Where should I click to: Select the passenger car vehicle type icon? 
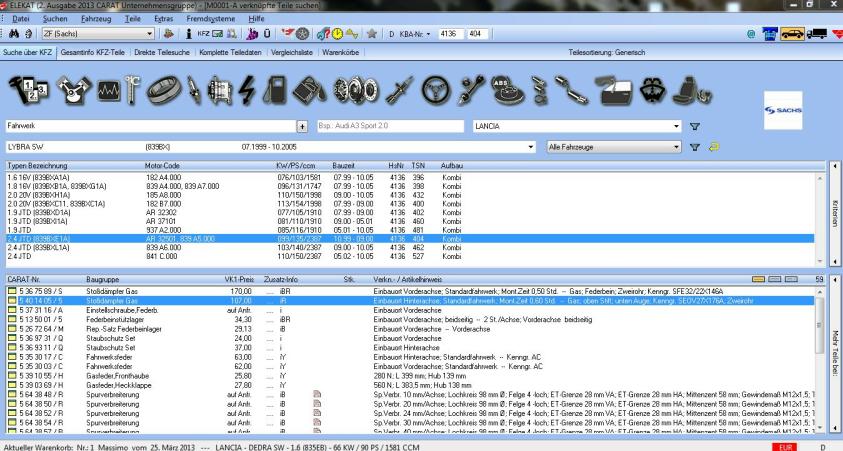[x=792, y=34]
